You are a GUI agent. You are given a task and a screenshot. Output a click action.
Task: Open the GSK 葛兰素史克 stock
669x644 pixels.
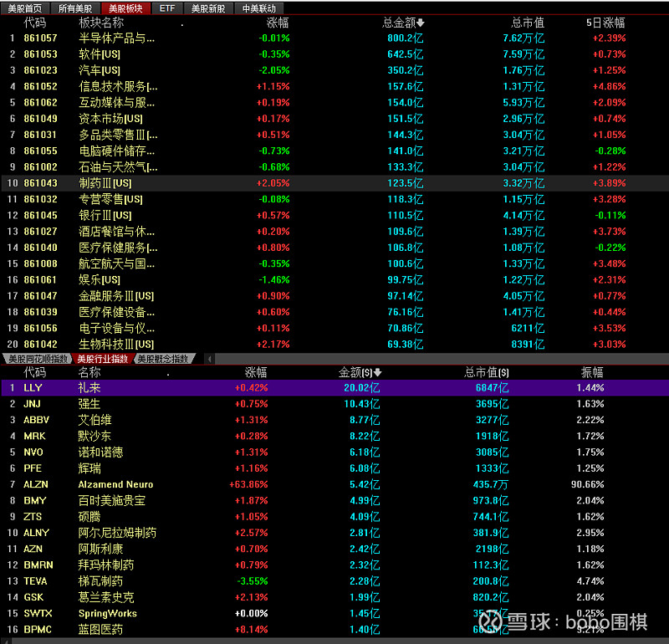click(x=334, y=597)
